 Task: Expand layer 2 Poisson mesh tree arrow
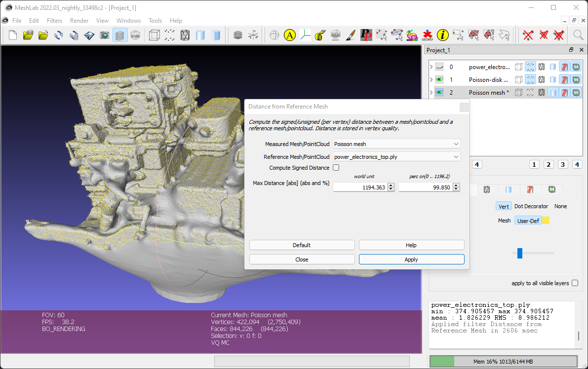tap(431, 93)
